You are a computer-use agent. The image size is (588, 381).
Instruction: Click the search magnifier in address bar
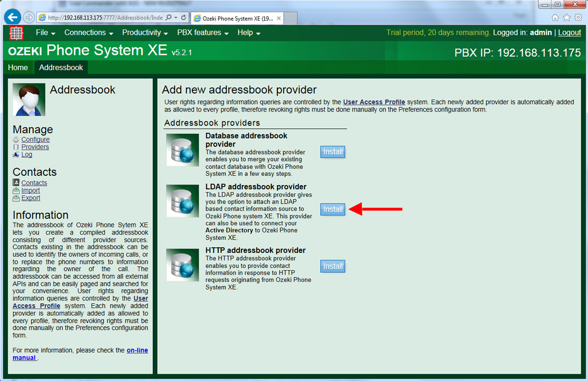(169, 17)
